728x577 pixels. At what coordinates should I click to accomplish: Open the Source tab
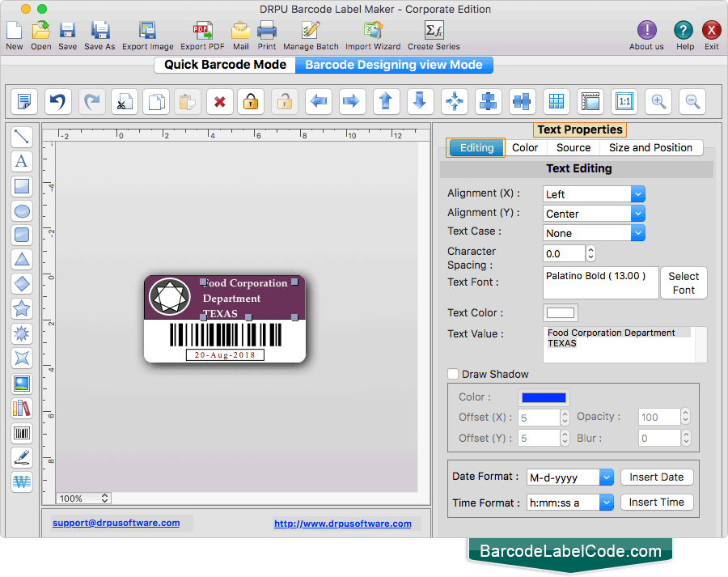(574, 148)
